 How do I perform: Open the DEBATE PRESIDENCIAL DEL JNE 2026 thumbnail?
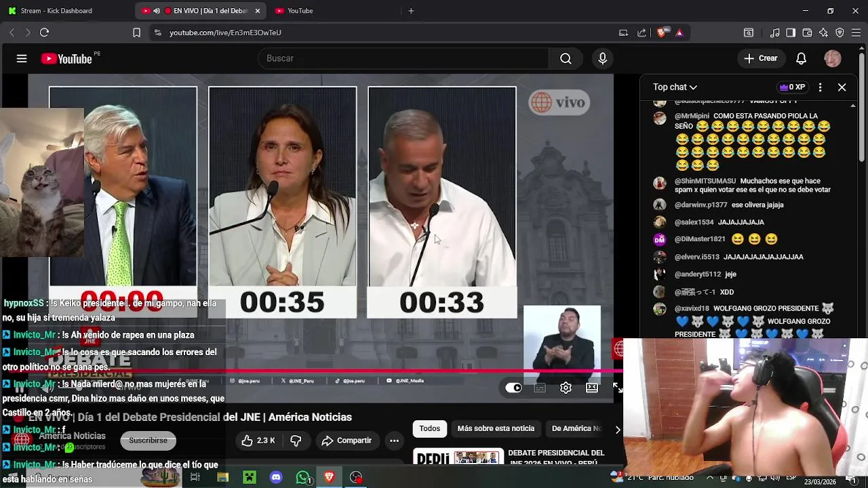click(x=458, y=457)
